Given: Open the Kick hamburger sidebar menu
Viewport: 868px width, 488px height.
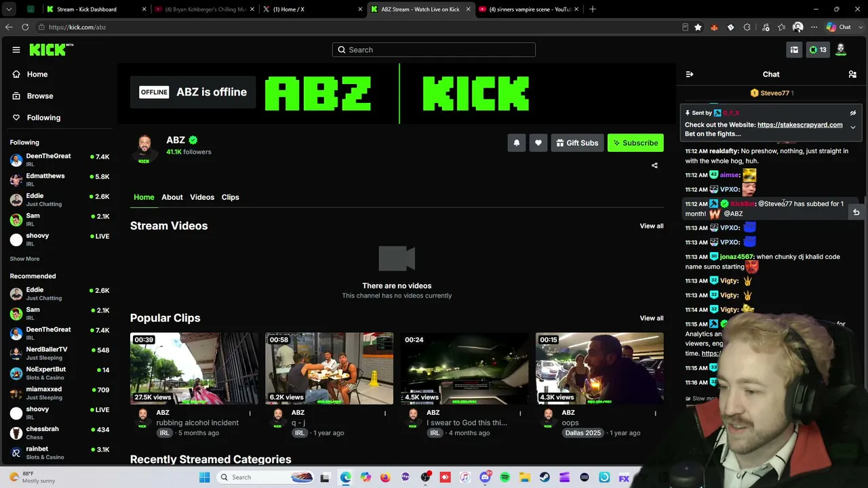Looking at the screenshot, I should (x=16, y=49).
